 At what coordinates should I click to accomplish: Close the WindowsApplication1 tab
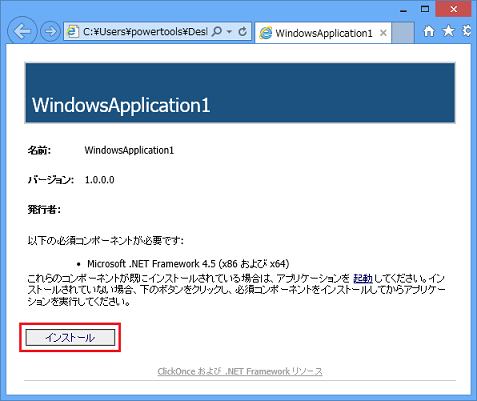coord(383,33)
